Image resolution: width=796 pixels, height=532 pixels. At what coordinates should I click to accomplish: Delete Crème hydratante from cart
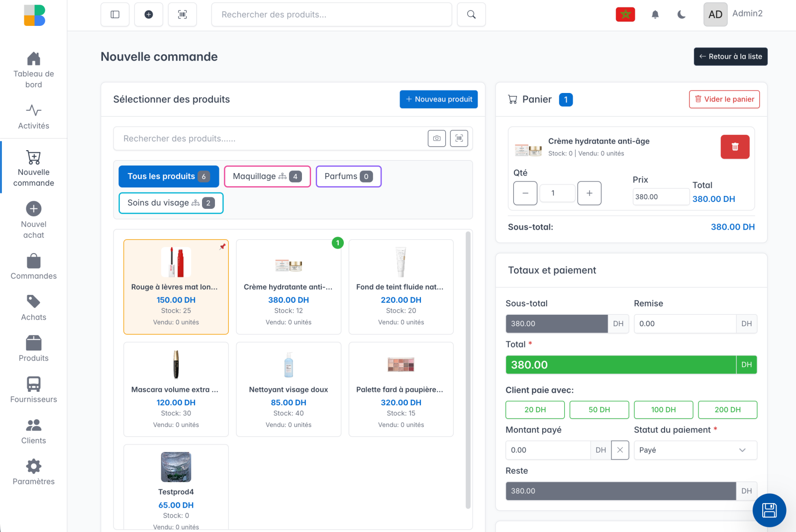[735, 147]
